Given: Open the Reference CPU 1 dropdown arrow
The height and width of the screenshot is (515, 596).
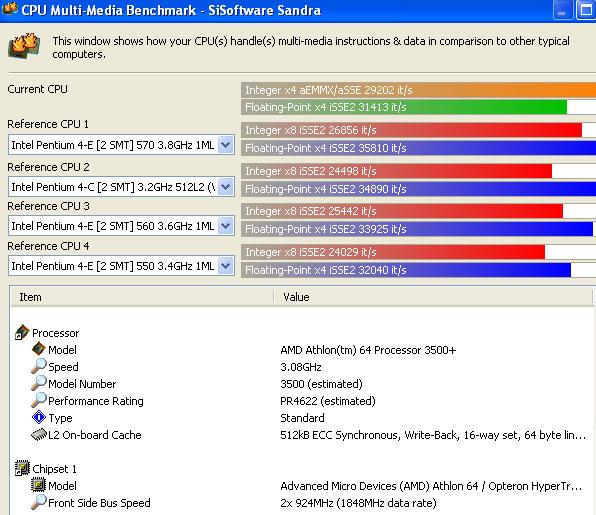Looking at the screenshot, I should pos(226,145).
